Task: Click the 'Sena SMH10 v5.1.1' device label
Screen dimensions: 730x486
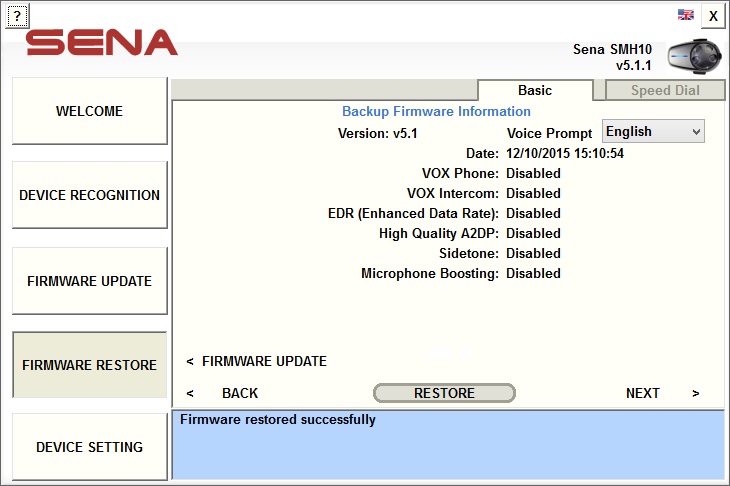Action: tap(612, 57)
